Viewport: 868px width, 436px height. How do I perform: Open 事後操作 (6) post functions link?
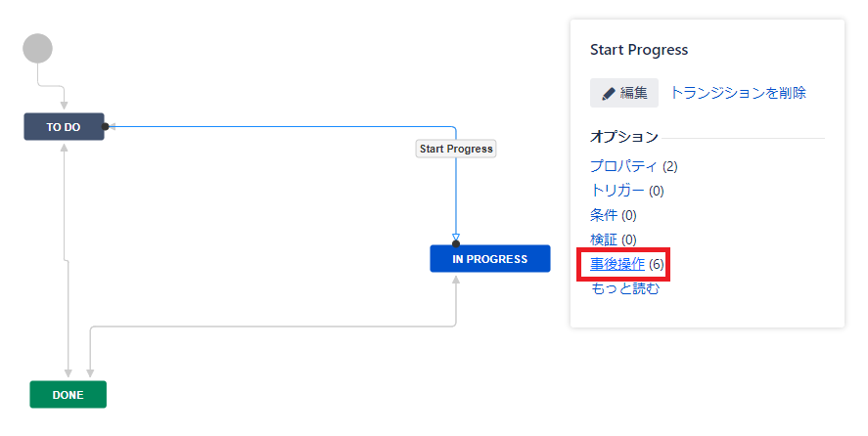click(x=617, y=264)
